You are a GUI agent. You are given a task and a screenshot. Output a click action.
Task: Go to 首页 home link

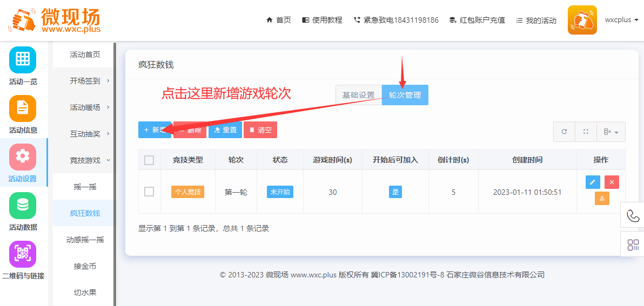point(278,20)
